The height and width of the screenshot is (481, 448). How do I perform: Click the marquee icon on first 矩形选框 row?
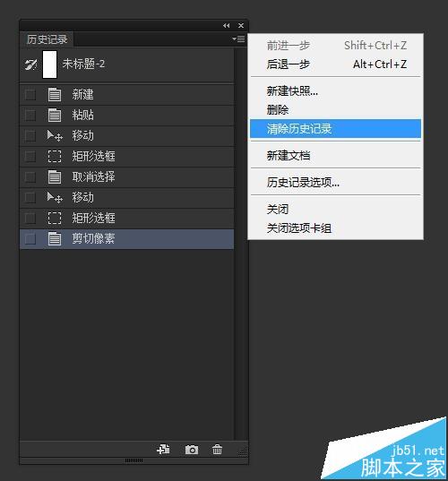55,156
